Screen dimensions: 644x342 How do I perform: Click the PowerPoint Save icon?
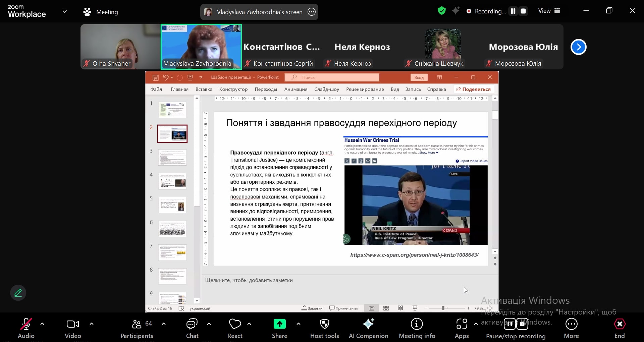tap(155, 77)
